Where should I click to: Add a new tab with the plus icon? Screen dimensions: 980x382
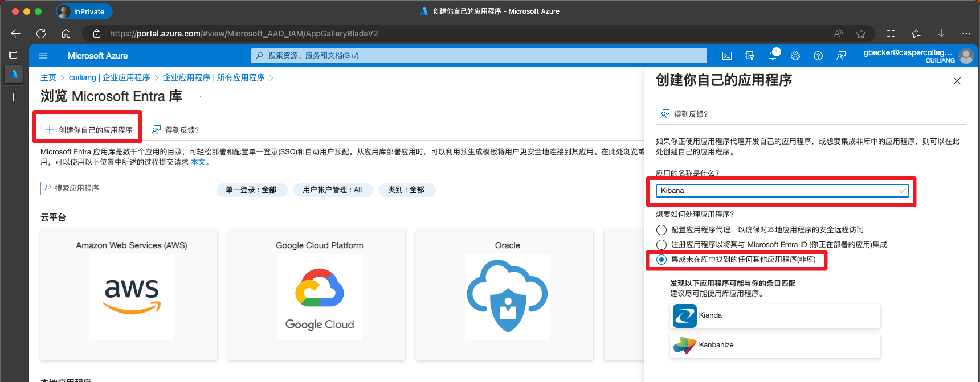pos(14,97)
